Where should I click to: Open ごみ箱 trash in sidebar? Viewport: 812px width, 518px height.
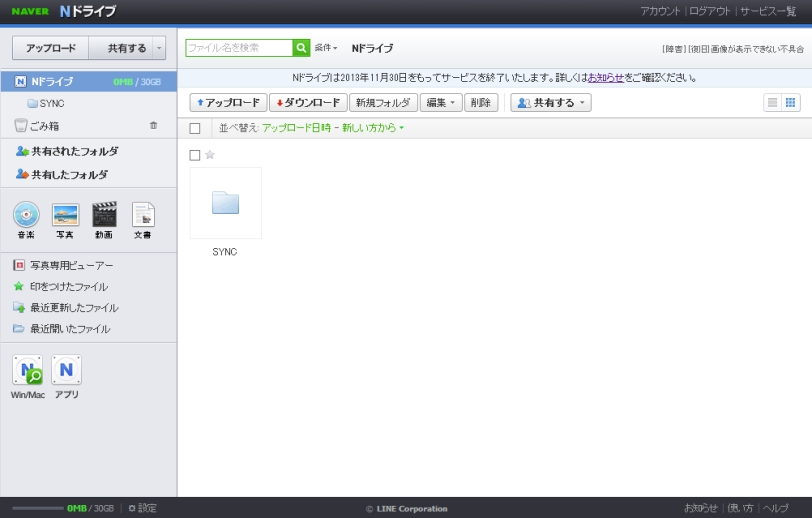37,125
